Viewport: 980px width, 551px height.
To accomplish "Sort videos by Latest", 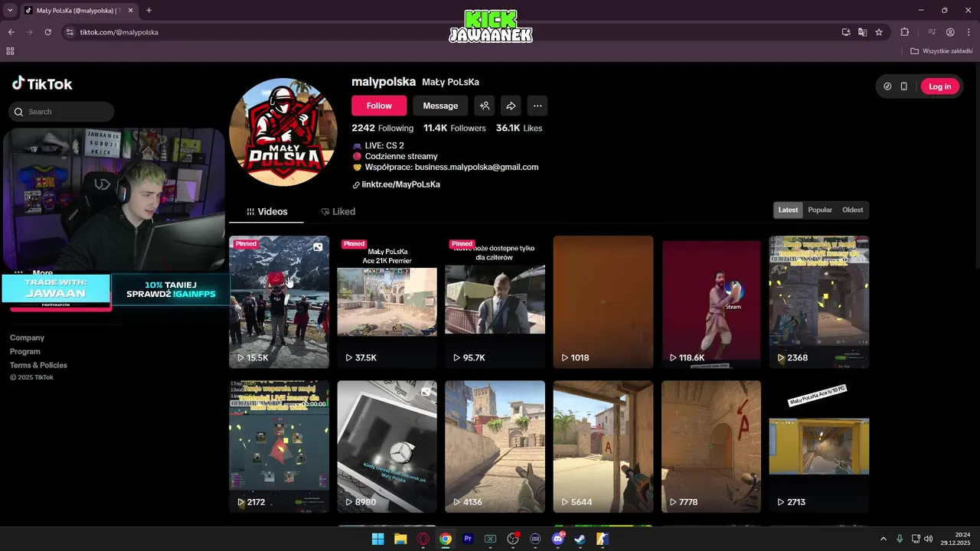I will coord(788,210).
